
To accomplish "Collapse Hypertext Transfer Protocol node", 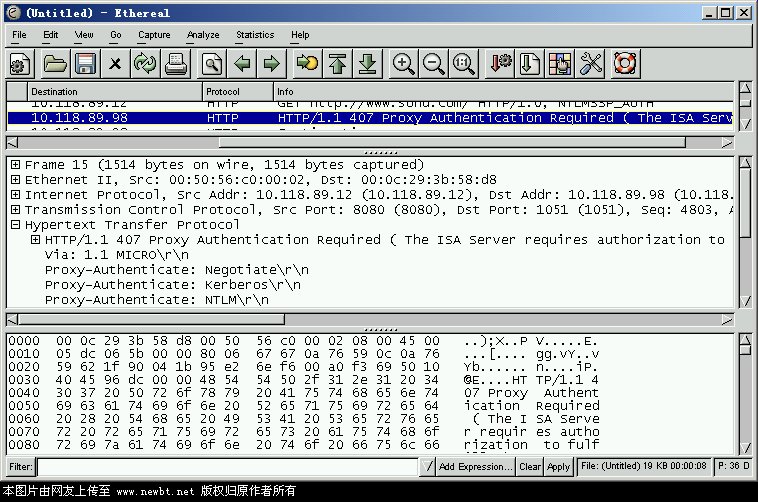I will point(15,224).
